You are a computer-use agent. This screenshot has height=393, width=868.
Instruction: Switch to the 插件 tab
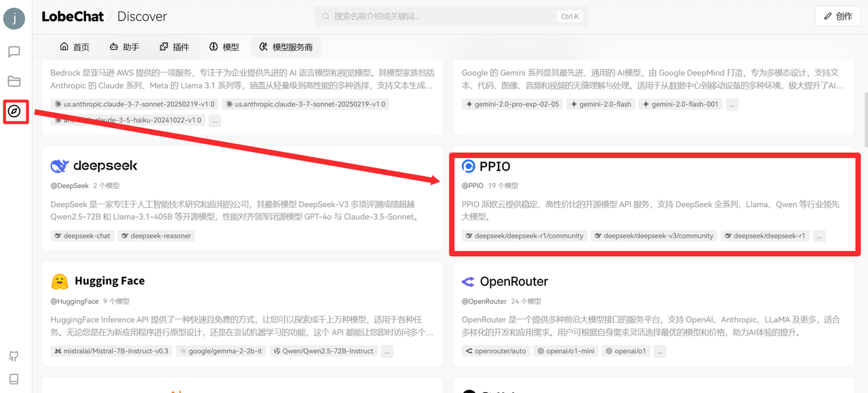click(x=174, y=47)
